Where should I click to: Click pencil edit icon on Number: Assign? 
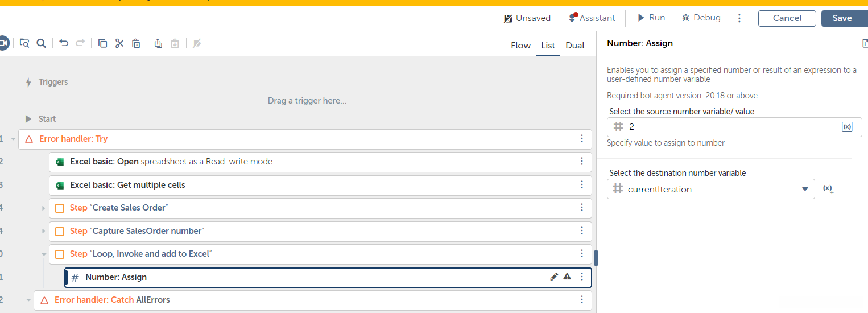554,277
